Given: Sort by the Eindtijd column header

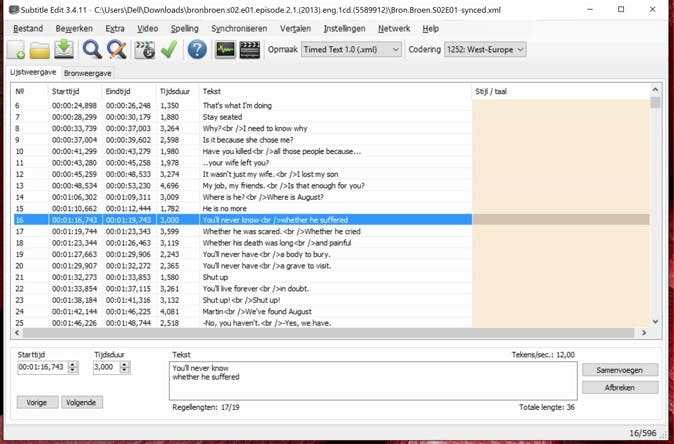Looking at the screenshot, I should 129,91.
